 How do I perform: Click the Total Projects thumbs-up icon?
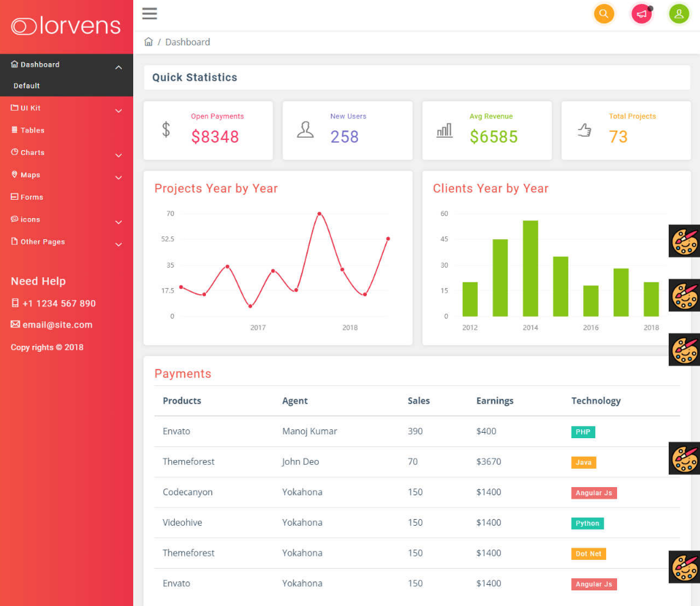[x=584, y=130]
